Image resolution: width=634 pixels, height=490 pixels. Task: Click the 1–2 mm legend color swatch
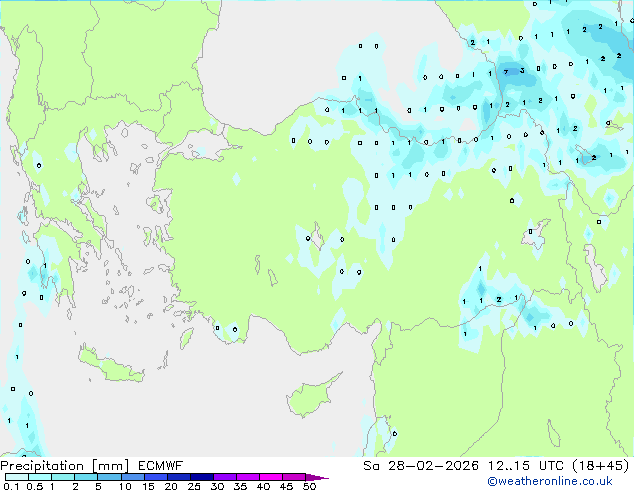[x=63, y=477]
